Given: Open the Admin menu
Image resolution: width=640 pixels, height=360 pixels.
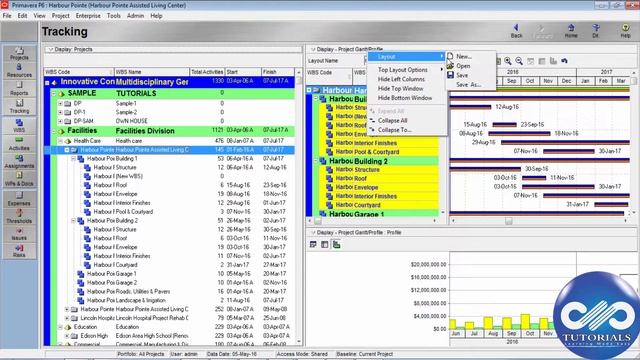Looking at the screenshot, I should pos(135,16).
